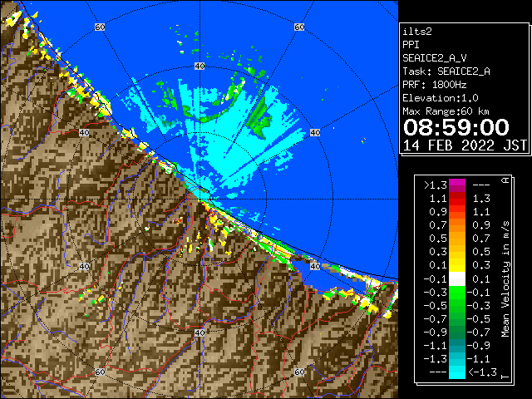The height and width of the screenshot is (399, 532).
Task: Click the '40' label near the southeast coast
Action: (315, 266)
